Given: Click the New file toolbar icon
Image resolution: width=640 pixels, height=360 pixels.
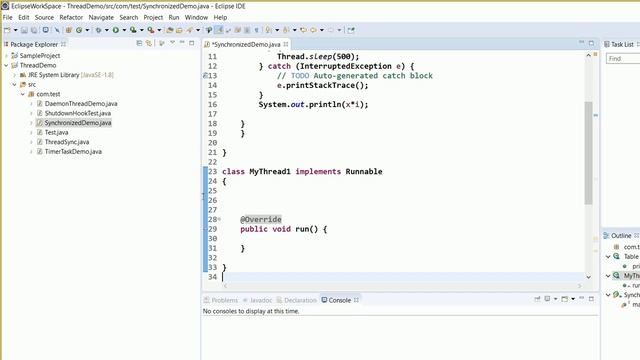Looking at the screenshot, I should point(7,30).
